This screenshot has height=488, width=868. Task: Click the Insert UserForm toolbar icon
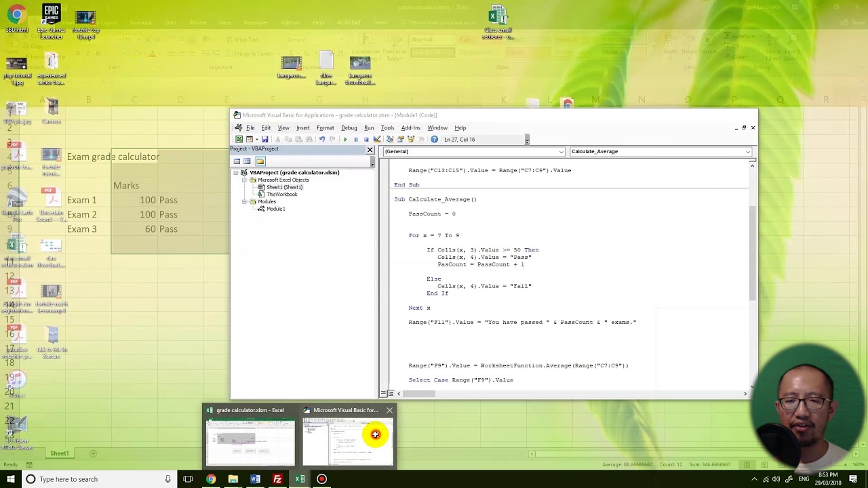click(x=250, y=140)
